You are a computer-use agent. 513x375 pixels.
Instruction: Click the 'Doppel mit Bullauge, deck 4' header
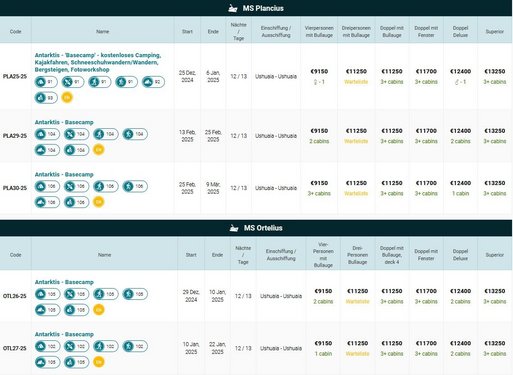[392, 255]
